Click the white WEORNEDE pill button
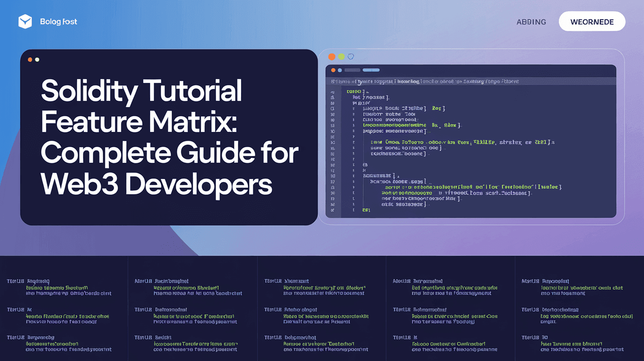Screen dimensions: 644x361 coord(592,22)
